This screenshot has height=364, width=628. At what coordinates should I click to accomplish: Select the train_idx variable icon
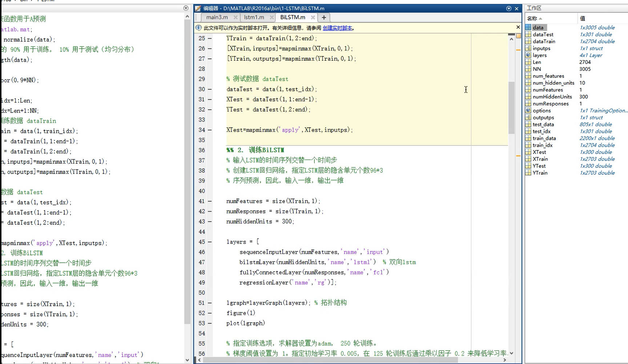528,145
